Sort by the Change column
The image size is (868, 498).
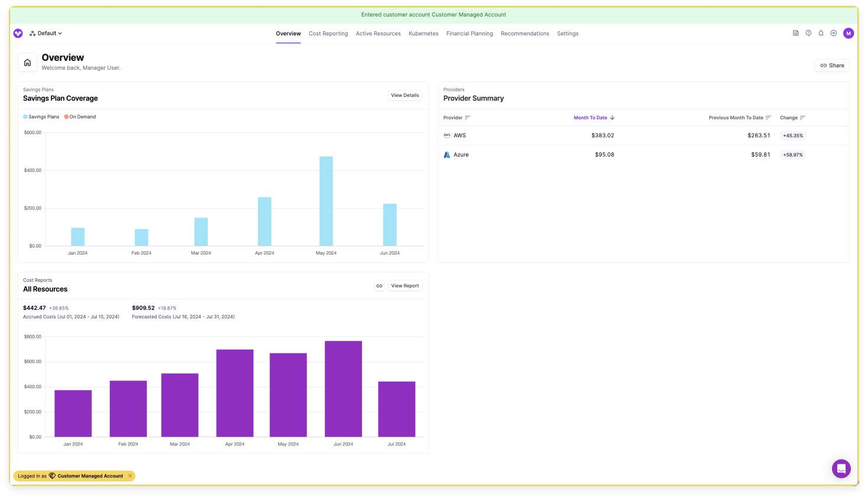coord(792,118)
